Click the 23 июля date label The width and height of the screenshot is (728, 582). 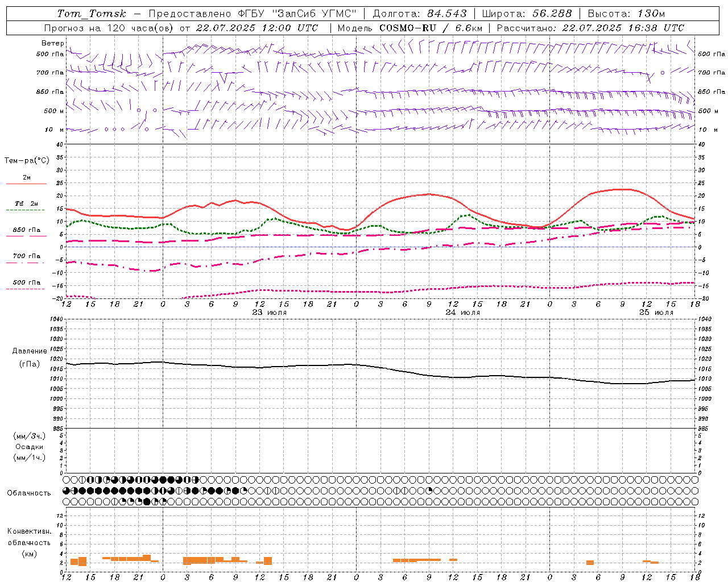point(270,313)
